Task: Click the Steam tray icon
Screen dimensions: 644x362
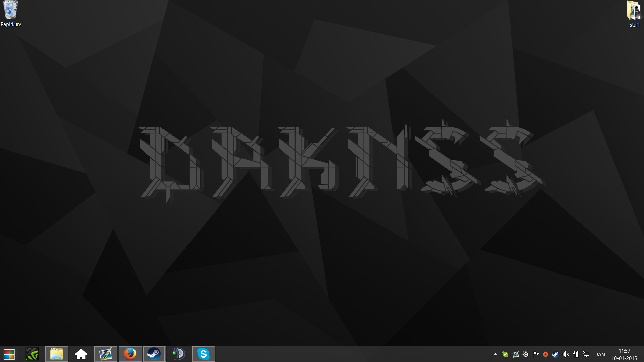Action: (555, 354)
